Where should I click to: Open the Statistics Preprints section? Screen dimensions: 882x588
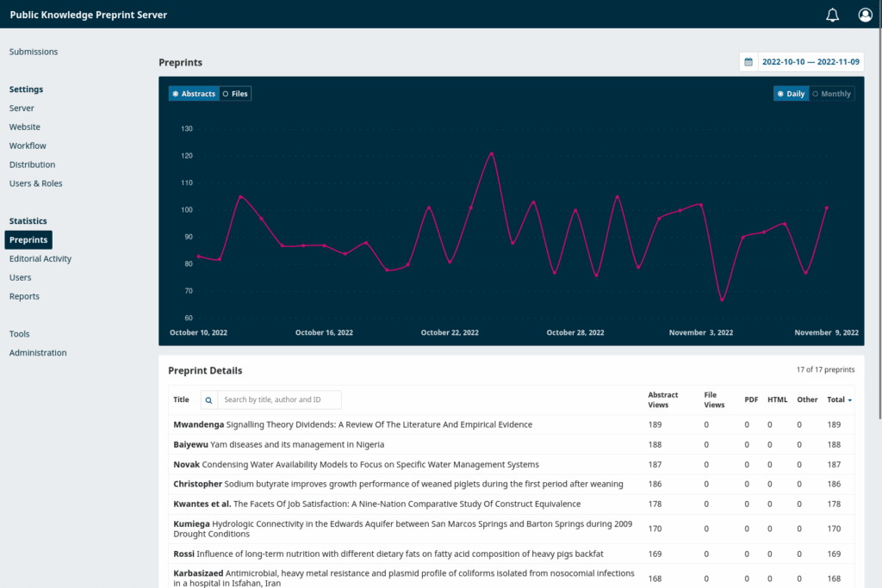[28, 239]
